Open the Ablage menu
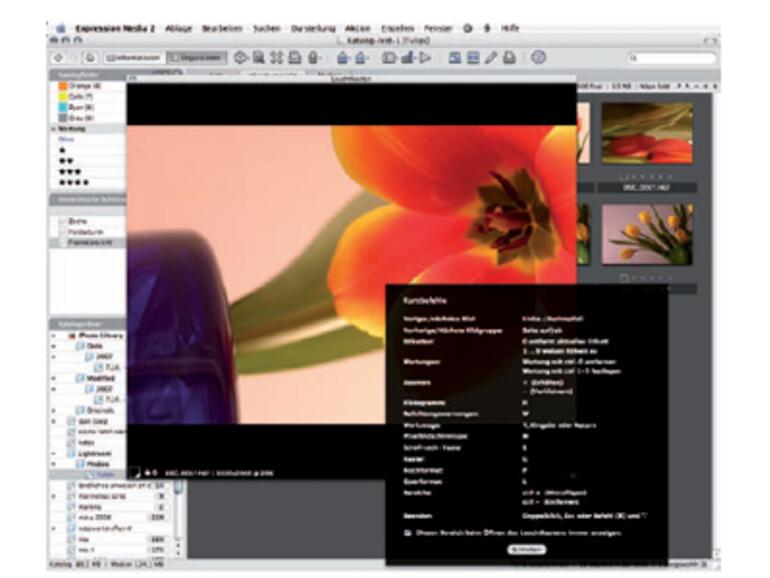The image size is (770, 578). click(179, 28)
